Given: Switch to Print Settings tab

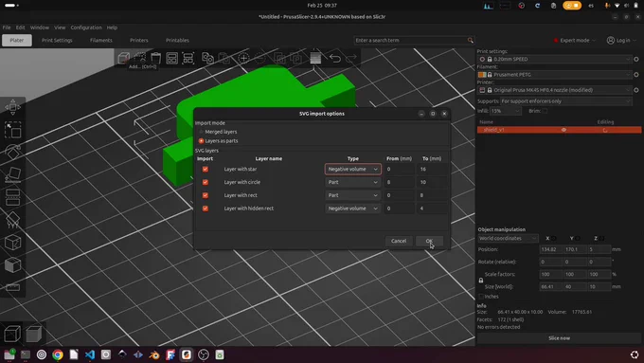Looking at the screenshot, I should pyautogui.click(x=57, y=41).
